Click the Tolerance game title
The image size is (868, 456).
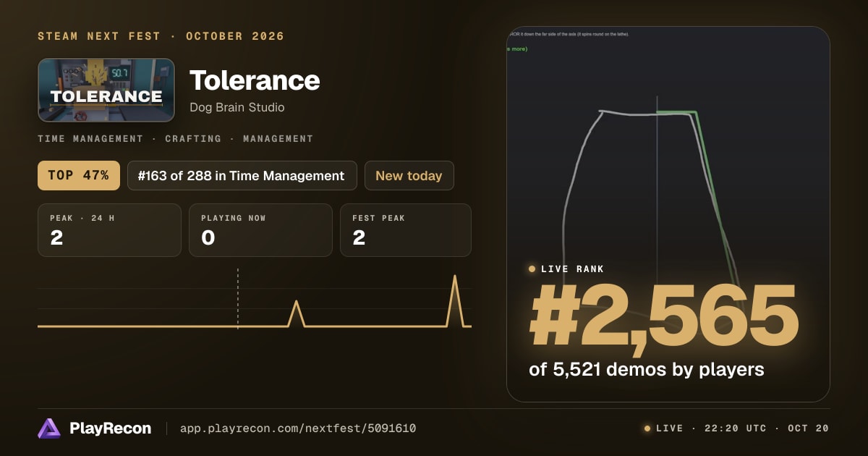255,80
